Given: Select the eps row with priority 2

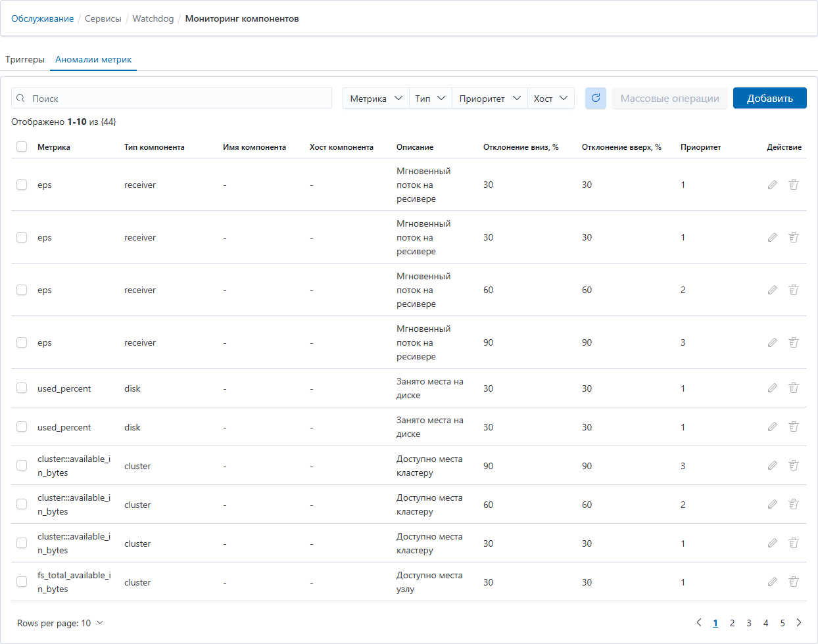Looking at the screenshot, I should pyautogui.click(x=22, y=290).
